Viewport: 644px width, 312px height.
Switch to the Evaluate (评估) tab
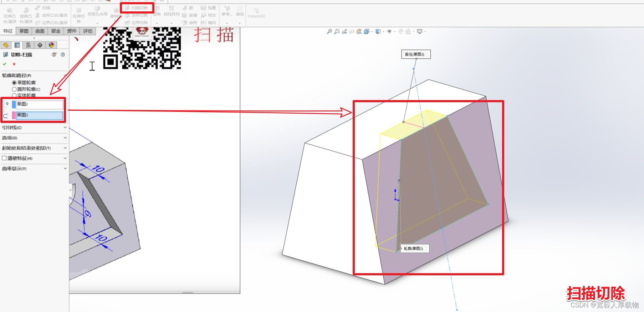pos(88,31)
